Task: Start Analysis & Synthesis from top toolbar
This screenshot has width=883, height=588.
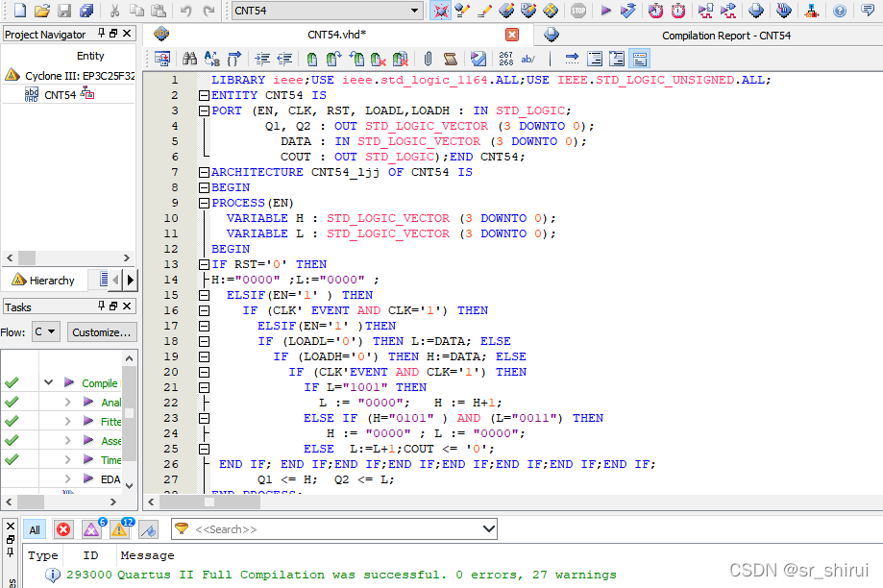Action: pos(627,11)
